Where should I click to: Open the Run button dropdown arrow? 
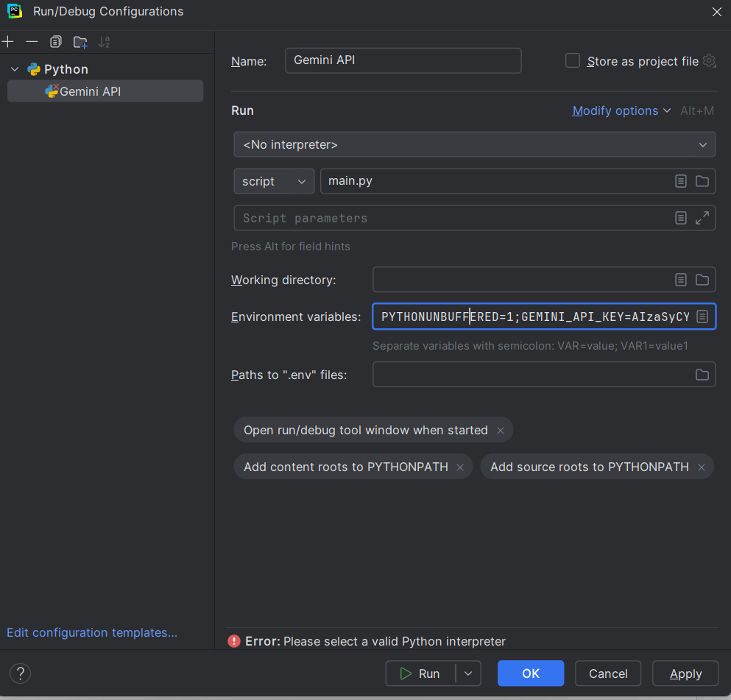(468, 674)
